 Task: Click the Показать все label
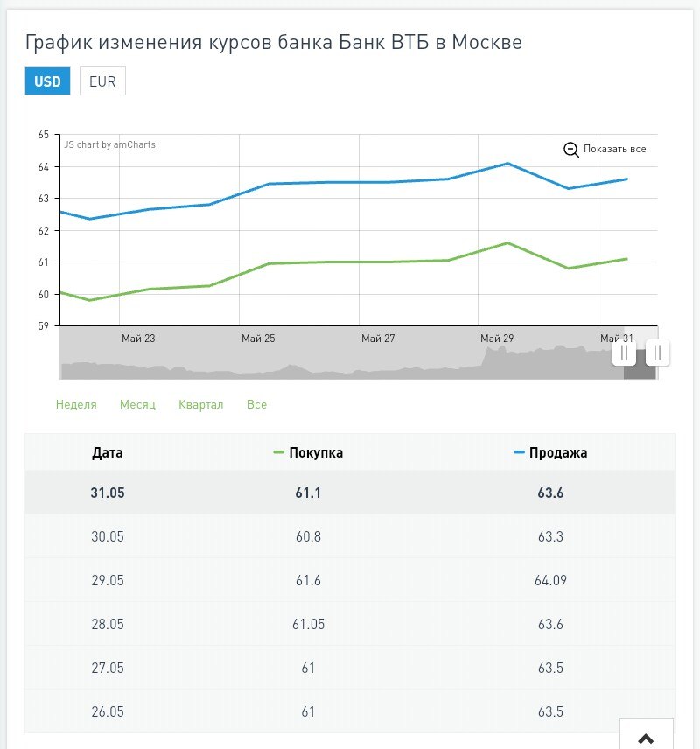[x=614, y=150]
